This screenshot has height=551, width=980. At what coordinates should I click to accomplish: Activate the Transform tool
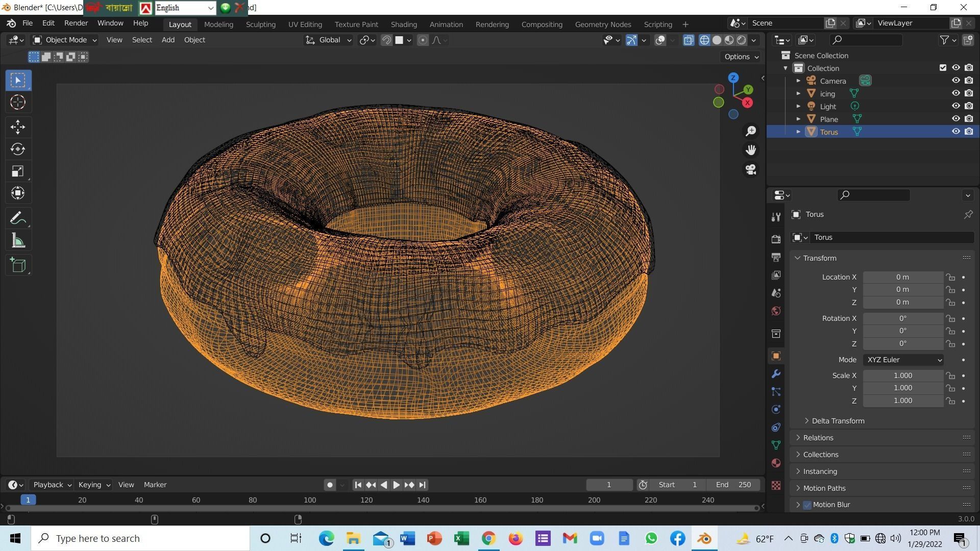(x=18, y=193)
